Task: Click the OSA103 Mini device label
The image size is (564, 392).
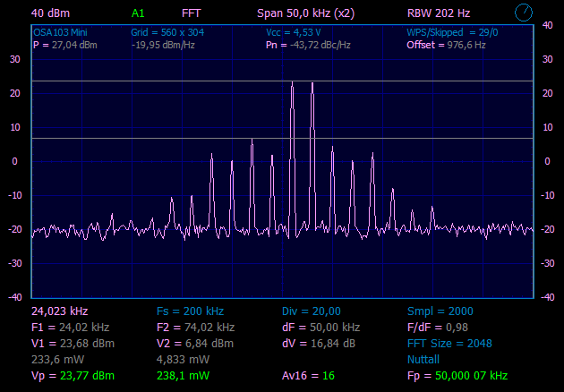Action: pos(60,32)
